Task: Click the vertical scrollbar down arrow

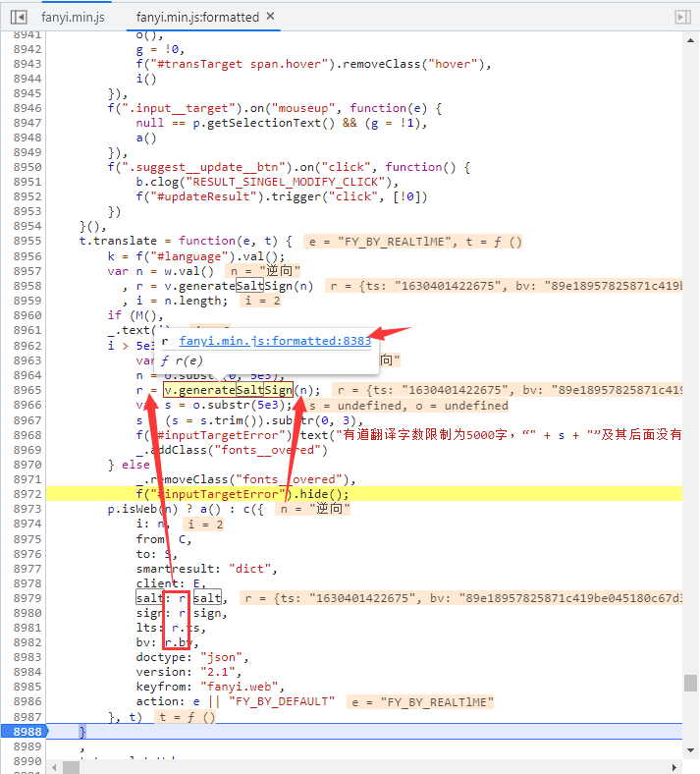Action: (691, 752)
